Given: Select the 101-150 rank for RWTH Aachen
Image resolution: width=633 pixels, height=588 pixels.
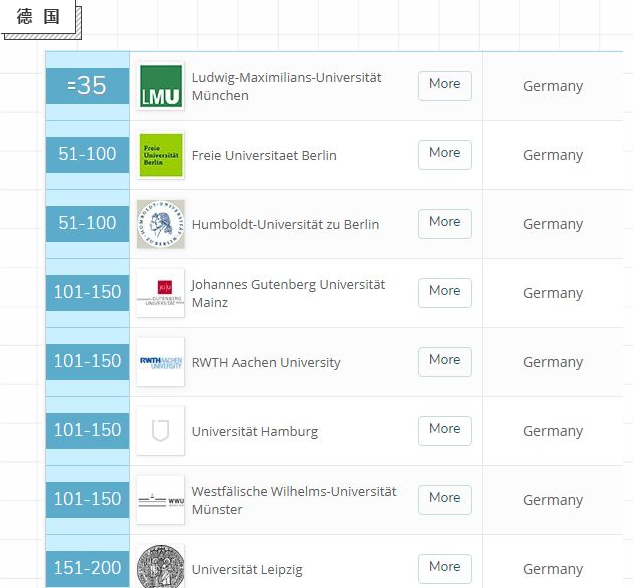Looking at the screenshot, I should pyautogui.click(x=87, y=362).
